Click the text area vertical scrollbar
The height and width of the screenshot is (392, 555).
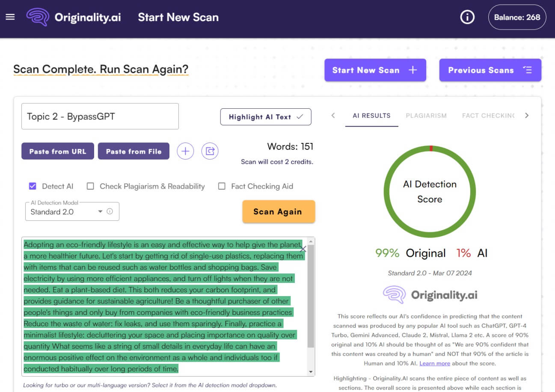311,300
